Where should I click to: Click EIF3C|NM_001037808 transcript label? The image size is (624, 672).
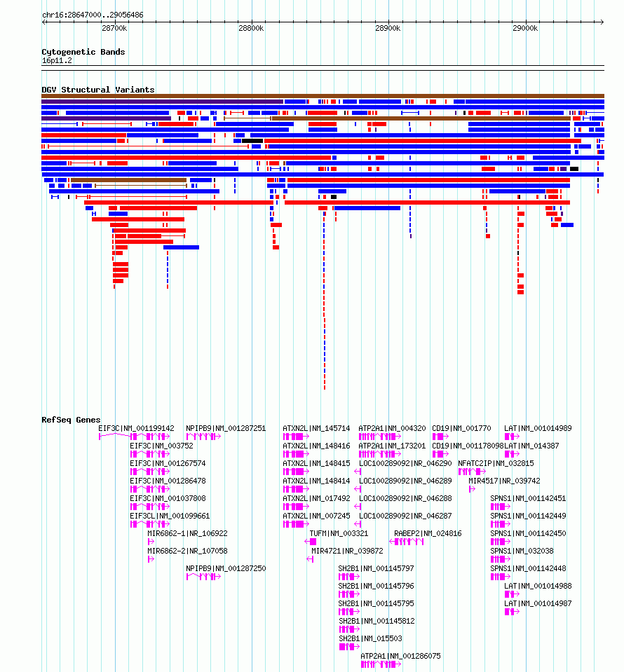(168, 498)
